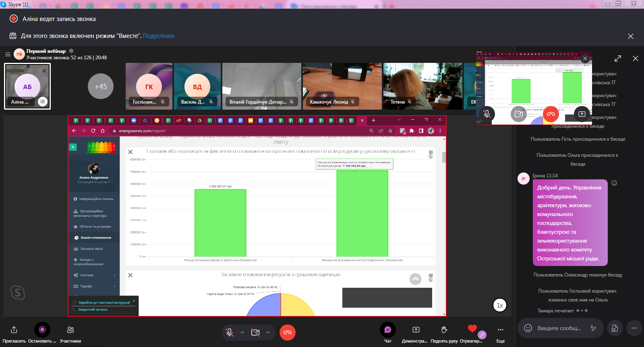Expand chat panel with diagonal arrows icon
The height and width of the screenshot is (347, 644).
coord(618,58)
